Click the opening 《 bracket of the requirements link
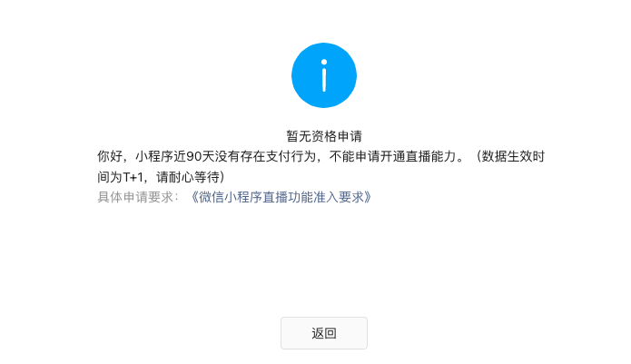Viewport: 631px width, 364px height. click(193, 197)
